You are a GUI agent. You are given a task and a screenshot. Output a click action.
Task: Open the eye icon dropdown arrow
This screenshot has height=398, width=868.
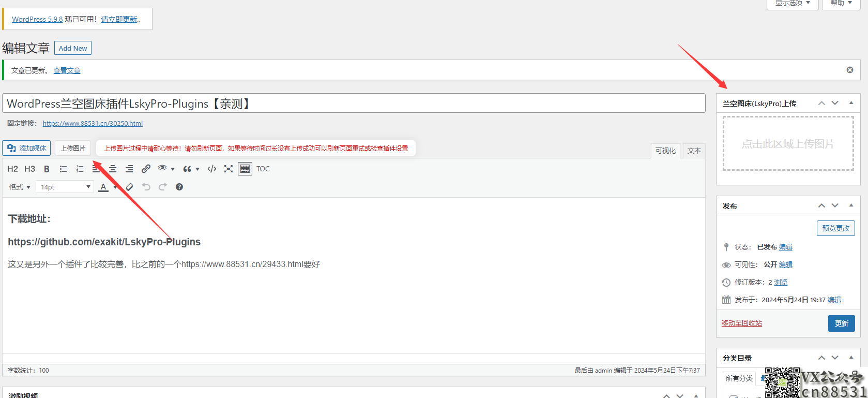[173, 169]
